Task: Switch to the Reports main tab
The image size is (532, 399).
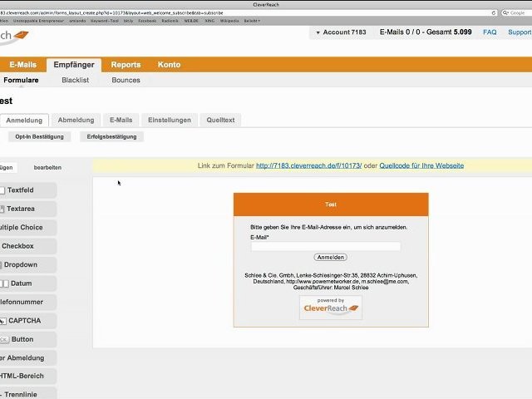Action: point(126,65)
